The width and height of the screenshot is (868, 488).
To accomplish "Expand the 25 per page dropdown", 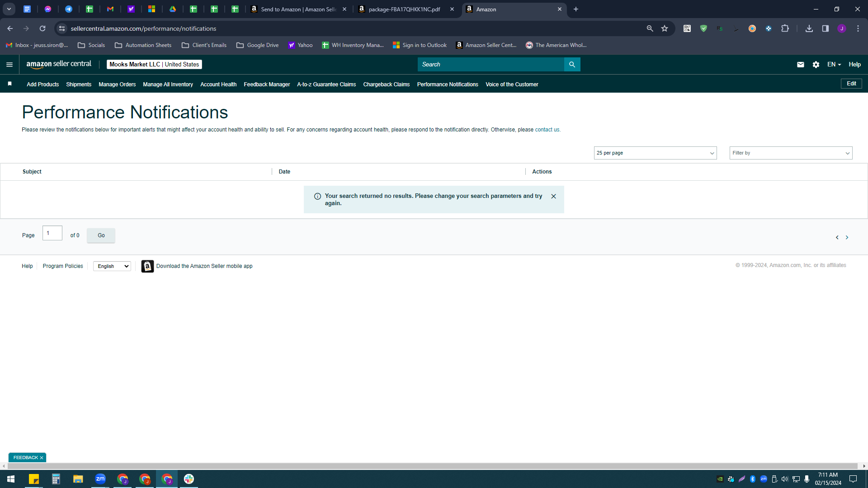I will (655, 153).
